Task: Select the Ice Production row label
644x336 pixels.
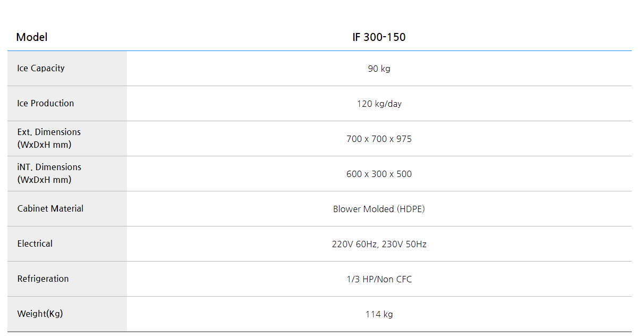Action: click(x=46, y=103)
